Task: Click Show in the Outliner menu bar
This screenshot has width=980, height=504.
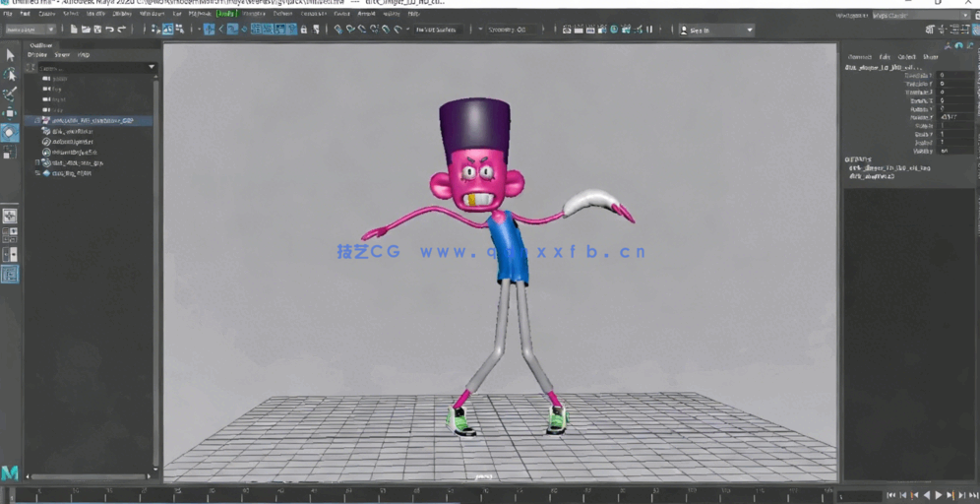Action: pyautogui.click(x=62, y=55)
